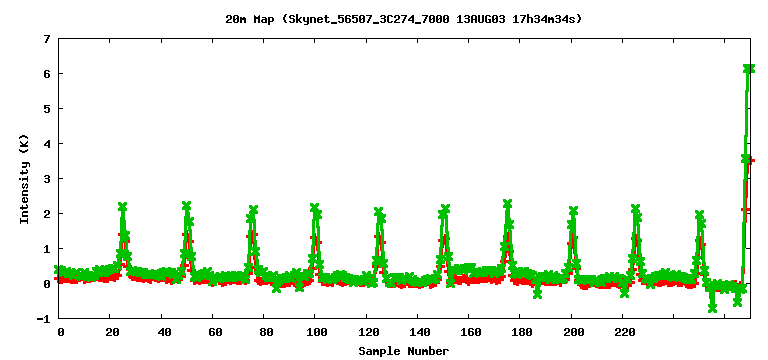
Task: Click the tallest green peak marker near 6
Action: (748, 69)
